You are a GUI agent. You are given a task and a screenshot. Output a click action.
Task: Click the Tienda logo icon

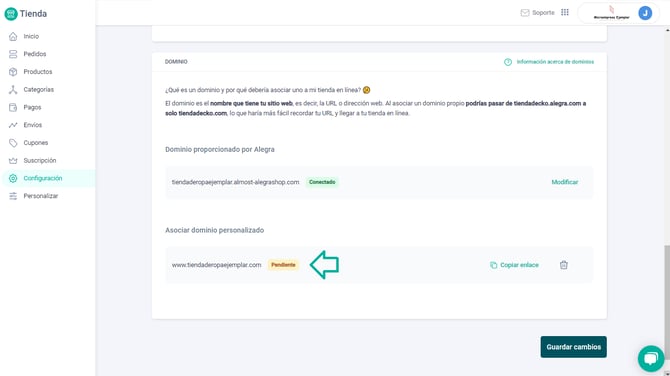pos(11,14)
